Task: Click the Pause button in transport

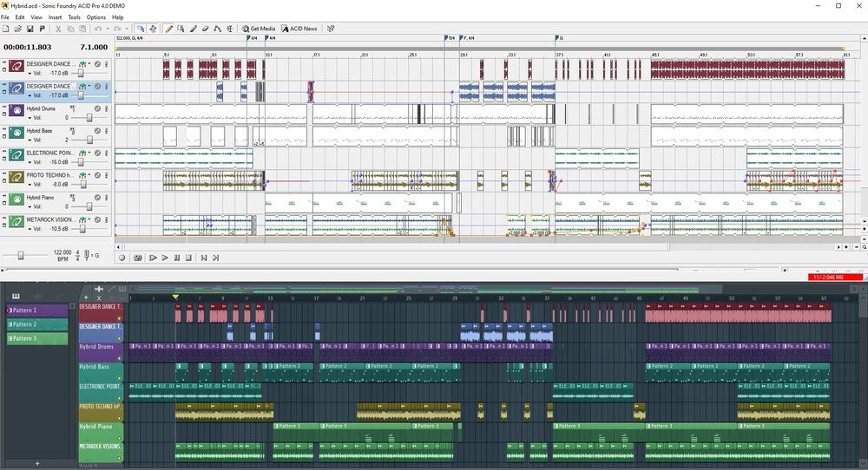Action: (177, 258)
